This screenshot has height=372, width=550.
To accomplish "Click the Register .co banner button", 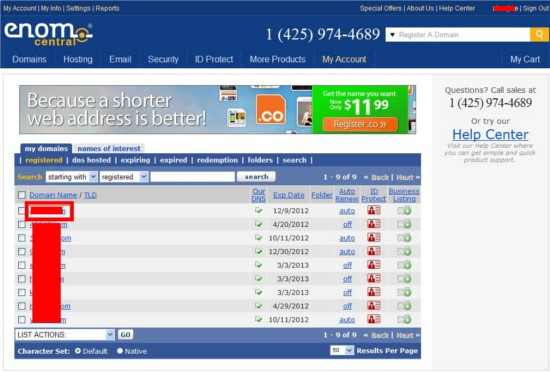I will click(x=360, y=124).
